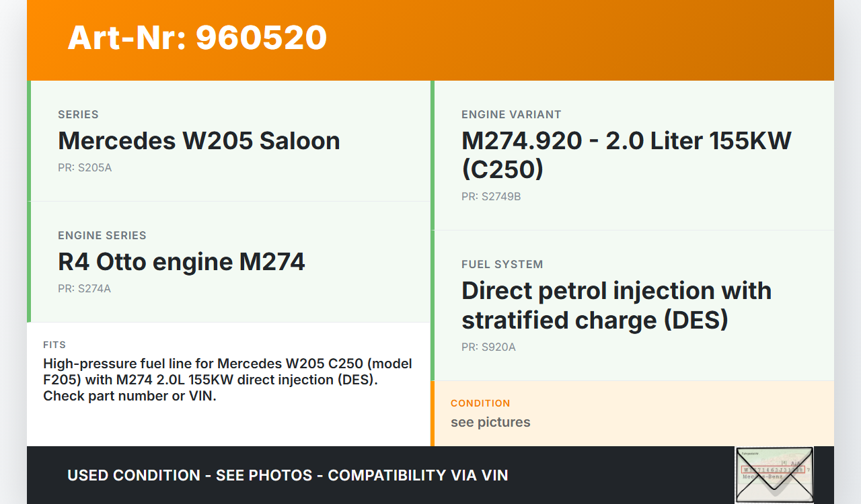
Task: Click the PR: S920A code
Action: click(x=488, y=347)
